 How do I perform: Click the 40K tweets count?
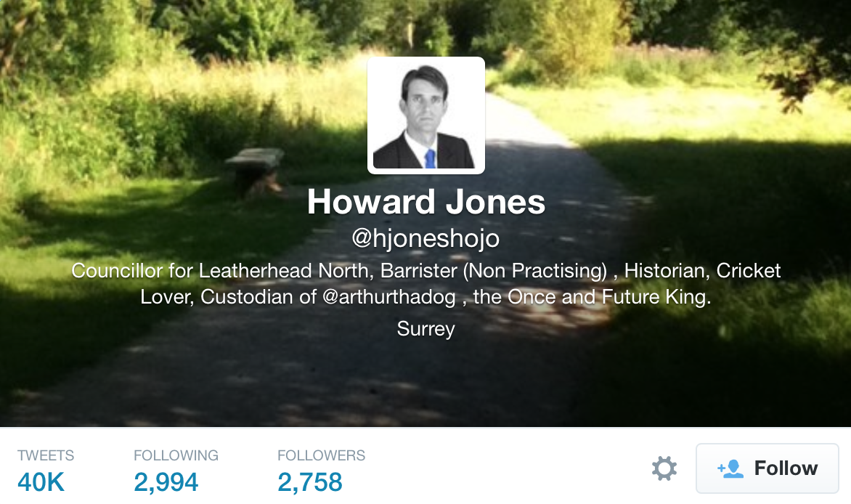point(41,482)
